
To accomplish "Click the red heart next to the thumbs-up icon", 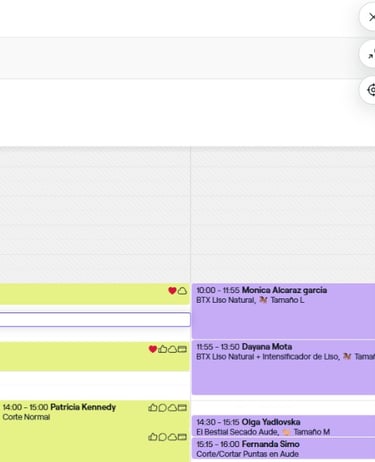I will pyautogui.click(x=153, y=349).
